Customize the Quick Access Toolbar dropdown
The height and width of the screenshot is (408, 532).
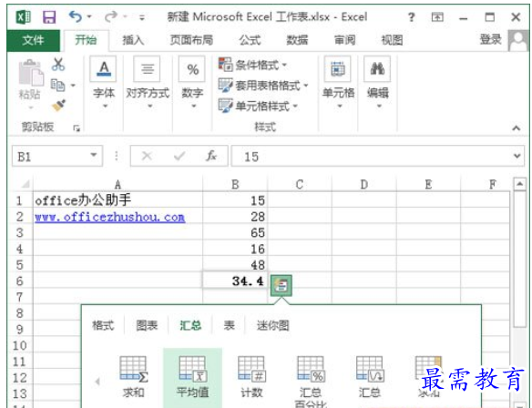142,17
